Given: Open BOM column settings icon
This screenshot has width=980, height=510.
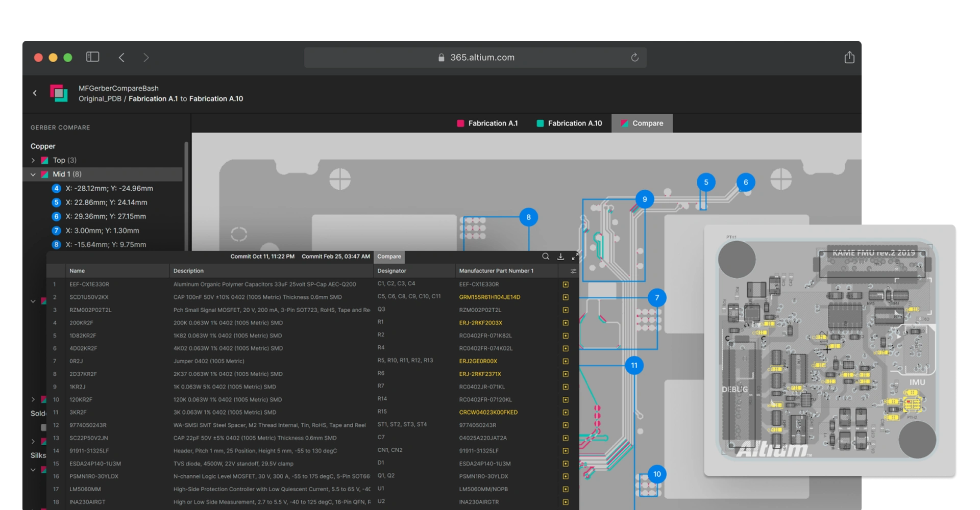Looking at the screenshot, I should 573,271.
